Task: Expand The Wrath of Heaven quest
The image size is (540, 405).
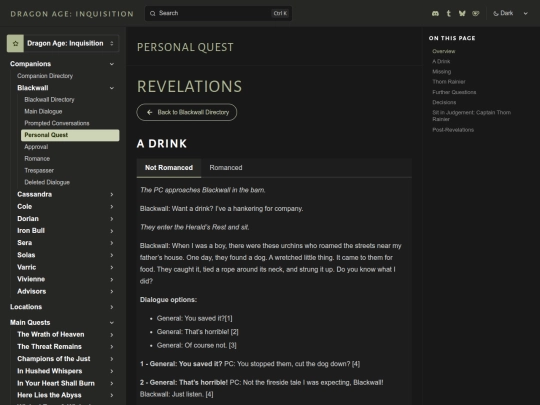Action: click(x=112, y=335)
